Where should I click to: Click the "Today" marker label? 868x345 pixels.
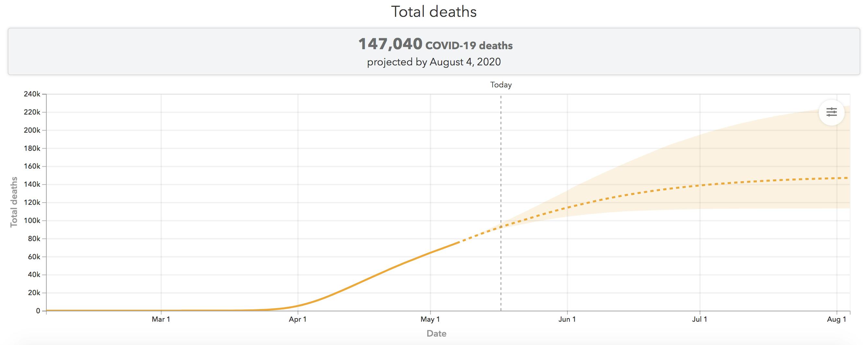pos(501,85)
